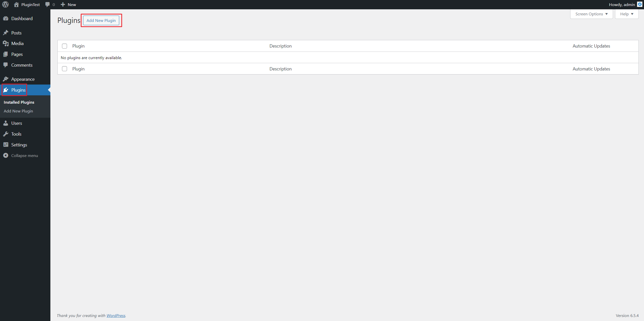This screenshot has width=644, height=321.
Task: Open the Media library icon
Action: [x=6, y=44]
